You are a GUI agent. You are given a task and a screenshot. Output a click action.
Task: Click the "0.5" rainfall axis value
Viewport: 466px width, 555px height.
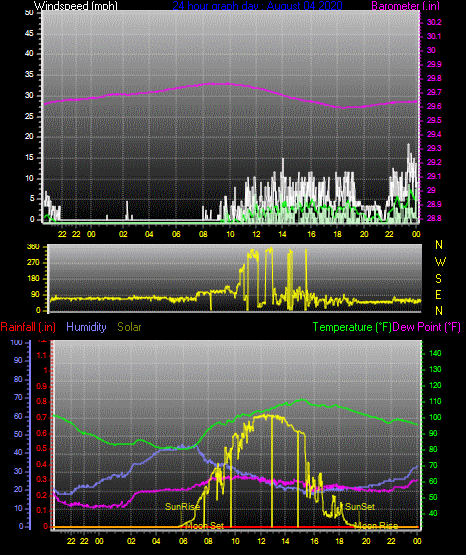(x=42, y=448)
